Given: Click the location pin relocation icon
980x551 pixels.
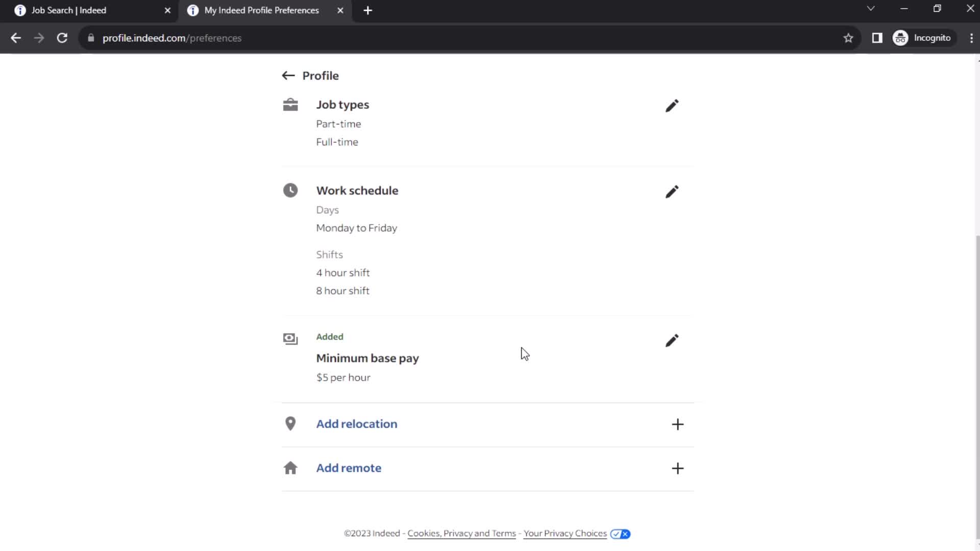Looking at the screenshot, I should pos(290,423).
